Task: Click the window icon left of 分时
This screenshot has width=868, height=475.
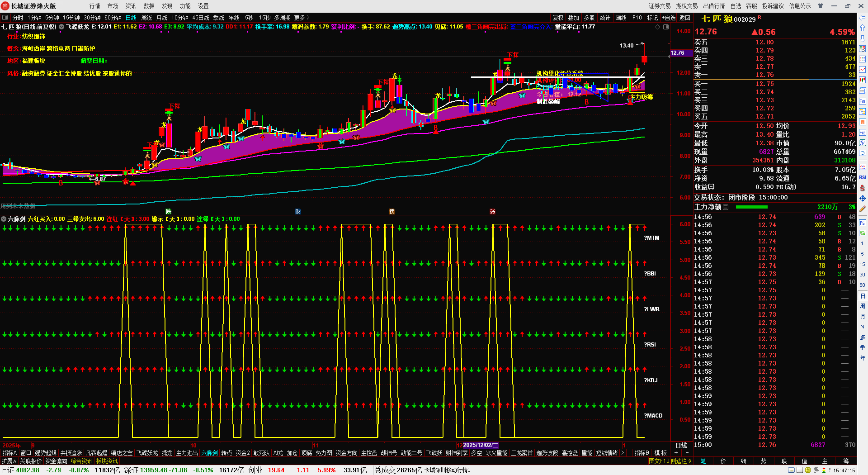Action: pyautogui.click(x=5, y=18)
